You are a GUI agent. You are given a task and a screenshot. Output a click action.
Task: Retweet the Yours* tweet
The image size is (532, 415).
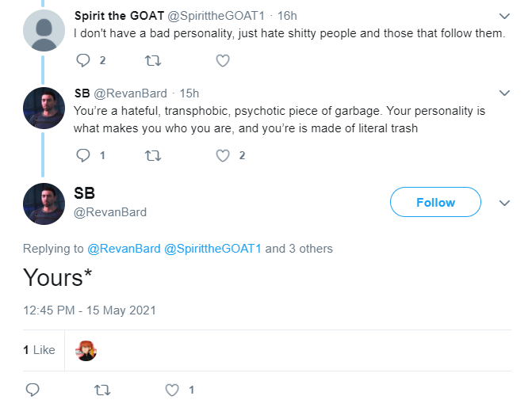pos(102,390)
